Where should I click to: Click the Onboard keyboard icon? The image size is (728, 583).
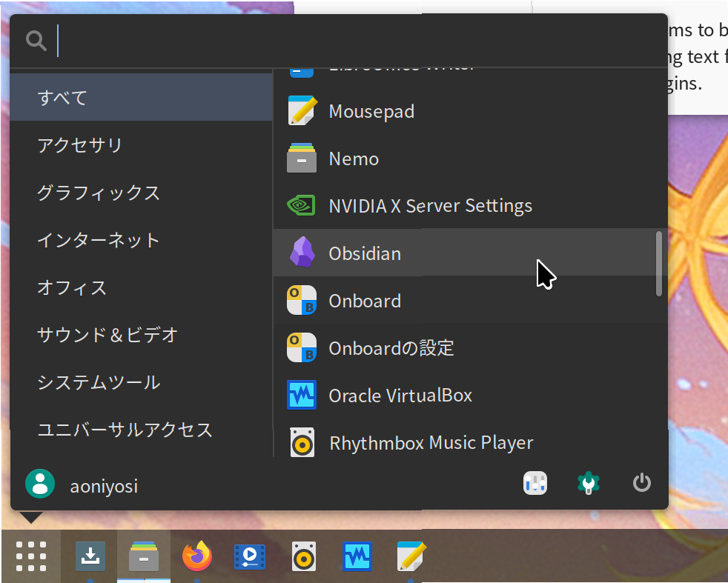[302, 300]
